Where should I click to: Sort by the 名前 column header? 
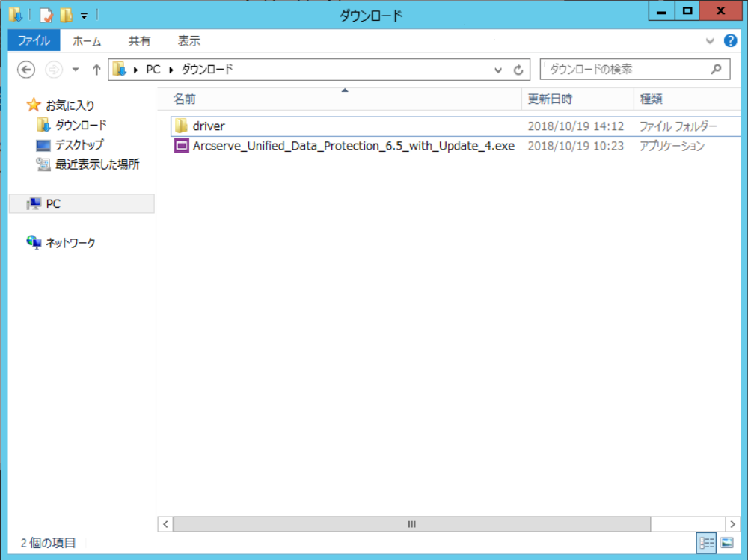(340, 99)
